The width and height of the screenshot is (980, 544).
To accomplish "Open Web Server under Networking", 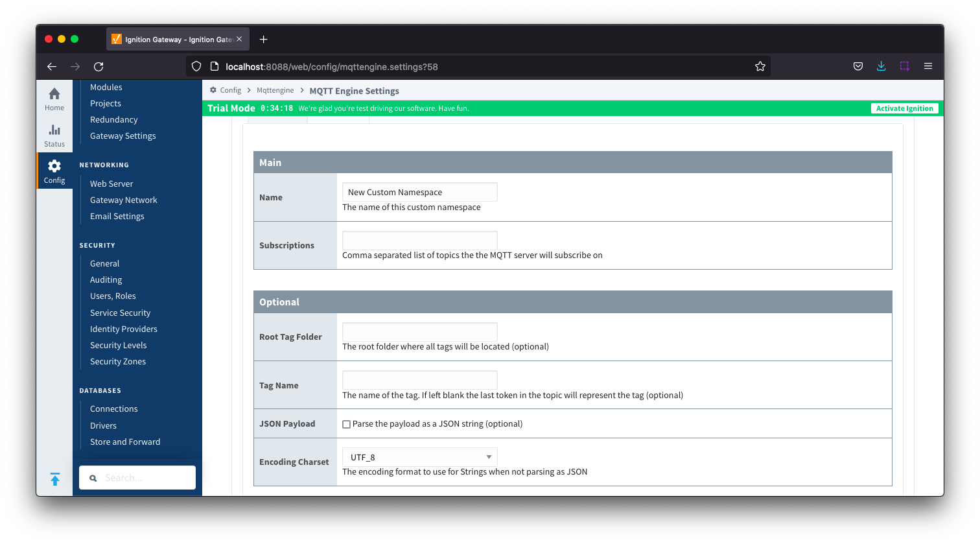I will click(x=111, y=183).
